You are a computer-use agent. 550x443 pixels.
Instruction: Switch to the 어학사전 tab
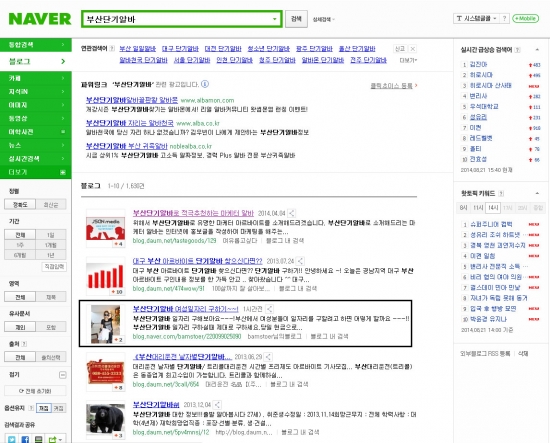pos(35,132)
